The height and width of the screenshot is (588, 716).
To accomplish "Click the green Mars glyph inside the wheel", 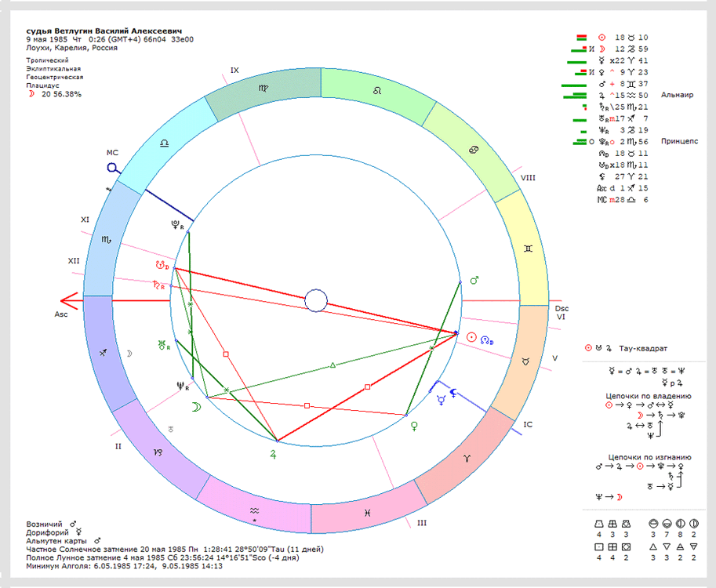I will click(x=474, y=280).
